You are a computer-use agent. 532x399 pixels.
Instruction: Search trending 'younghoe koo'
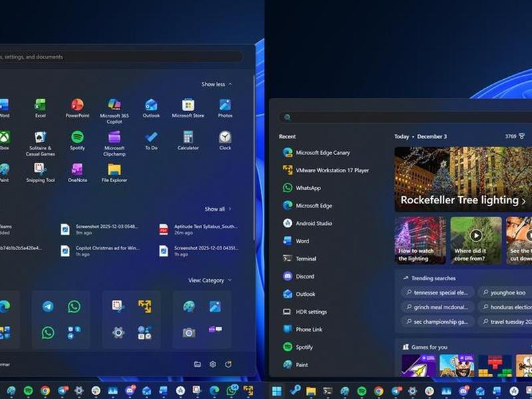point(505,293)
